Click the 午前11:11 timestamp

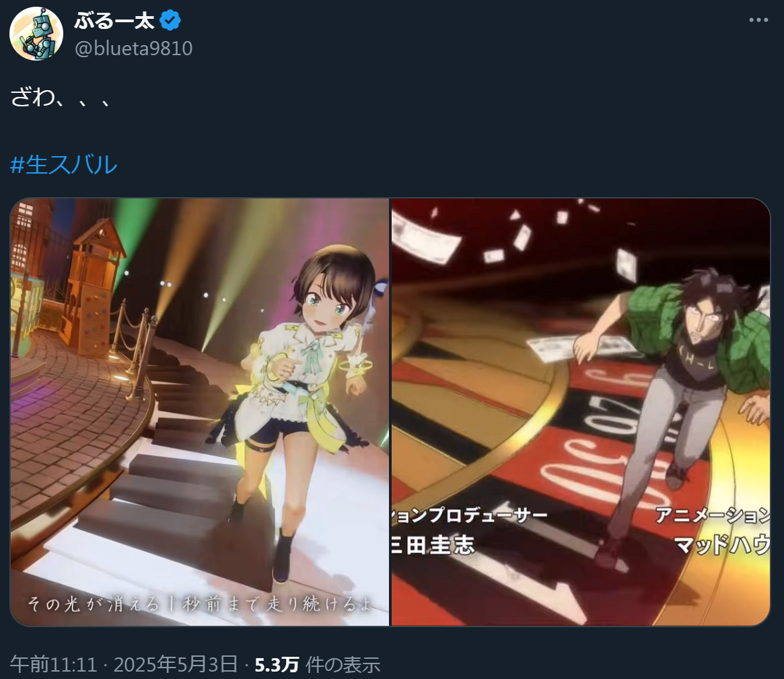[x=53, y=664]
